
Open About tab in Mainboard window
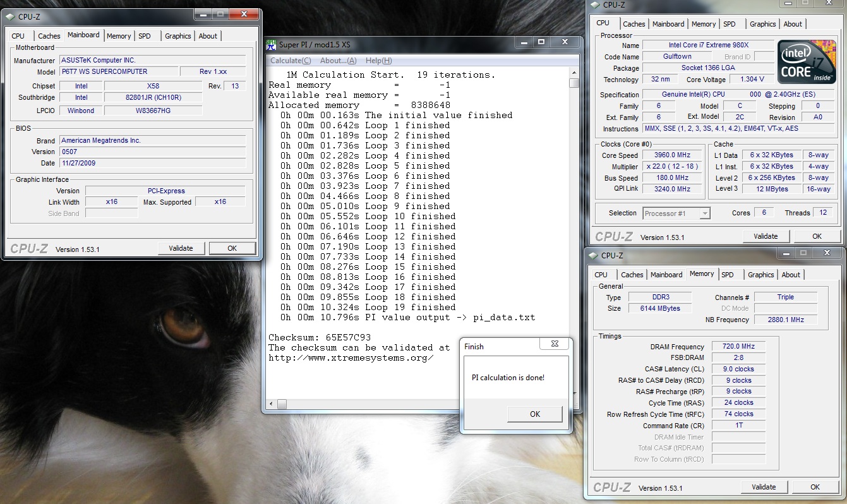click(x=208, y=36)
